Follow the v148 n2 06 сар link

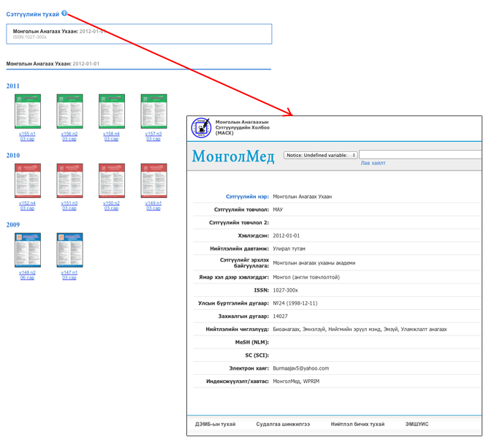point(27,276)
